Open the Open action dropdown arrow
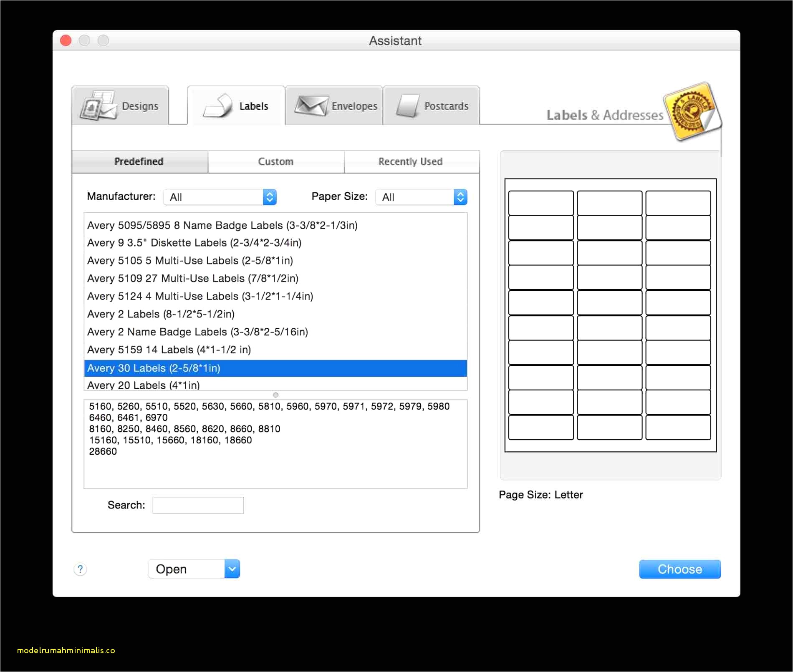This screenshot has height=672, width=793. (232, 569)
